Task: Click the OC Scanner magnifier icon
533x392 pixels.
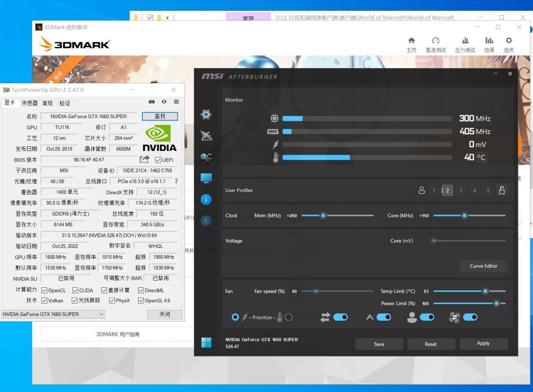Action: [x=206, y=157]
